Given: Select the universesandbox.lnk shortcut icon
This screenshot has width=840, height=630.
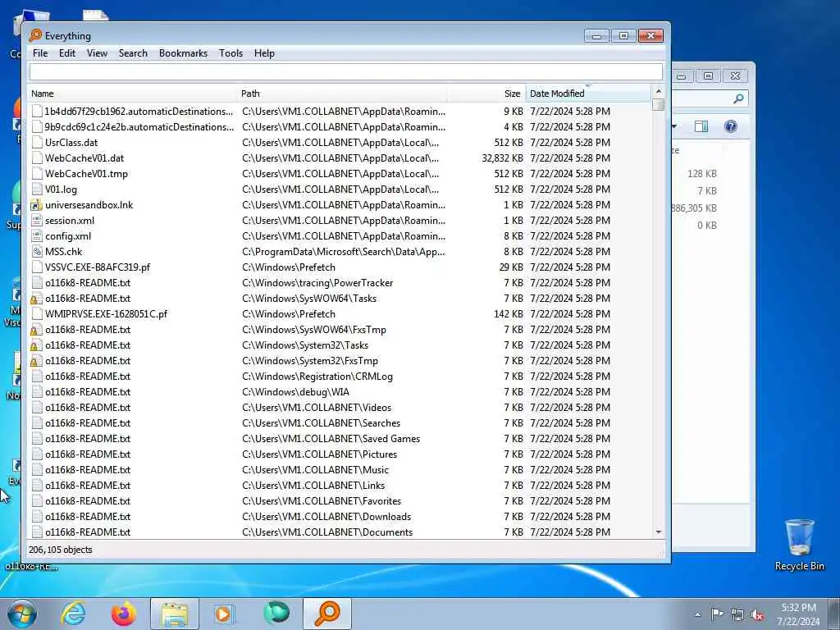Looking at the screenshot, I should click(36, 204).
